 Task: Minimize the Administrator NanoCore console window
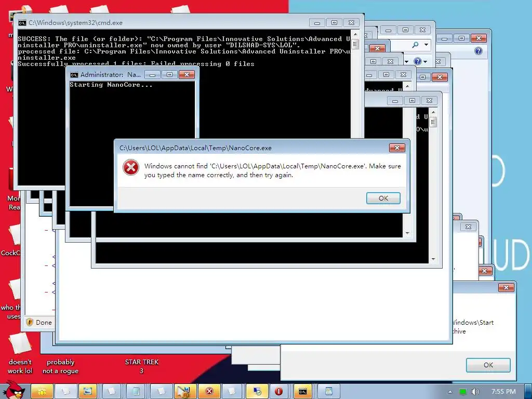click(152, 75)
